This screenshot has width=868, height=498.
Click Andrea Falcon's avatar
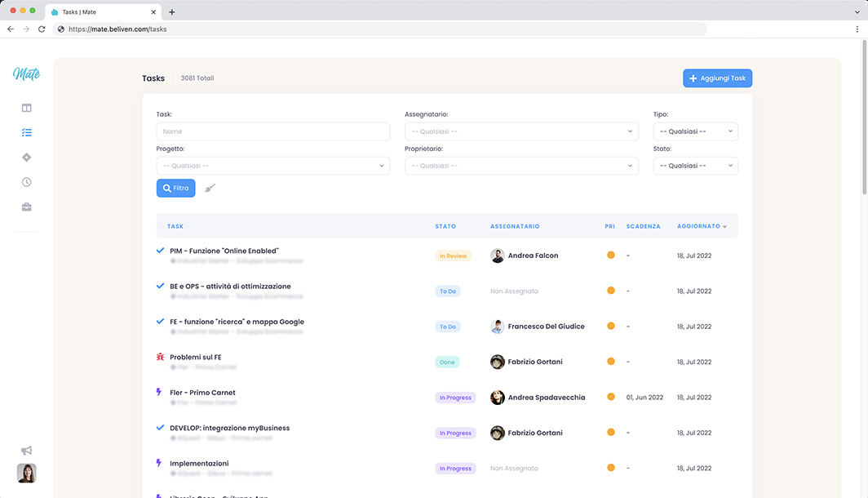tap(497, 256)
